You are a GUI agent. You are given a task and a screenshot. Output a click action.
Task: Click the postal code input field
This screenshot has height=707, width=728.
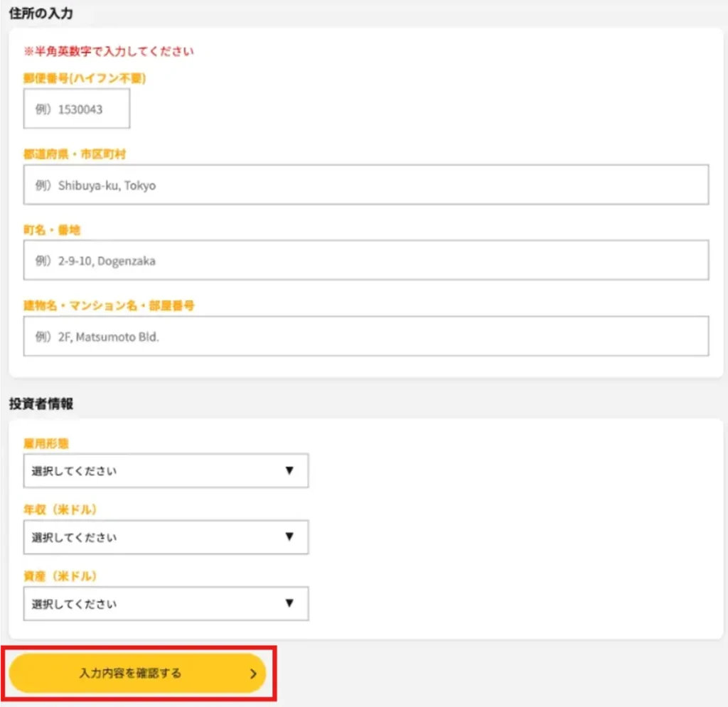[77, 109]
